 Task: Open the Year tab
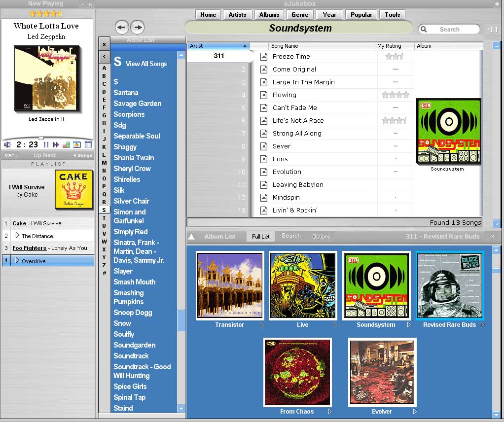click(x=329, y=15)
